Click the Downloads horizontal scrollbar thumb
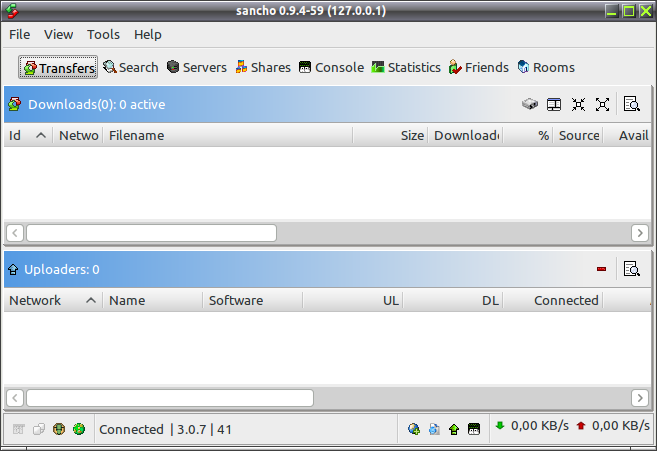 pos(152,233)
